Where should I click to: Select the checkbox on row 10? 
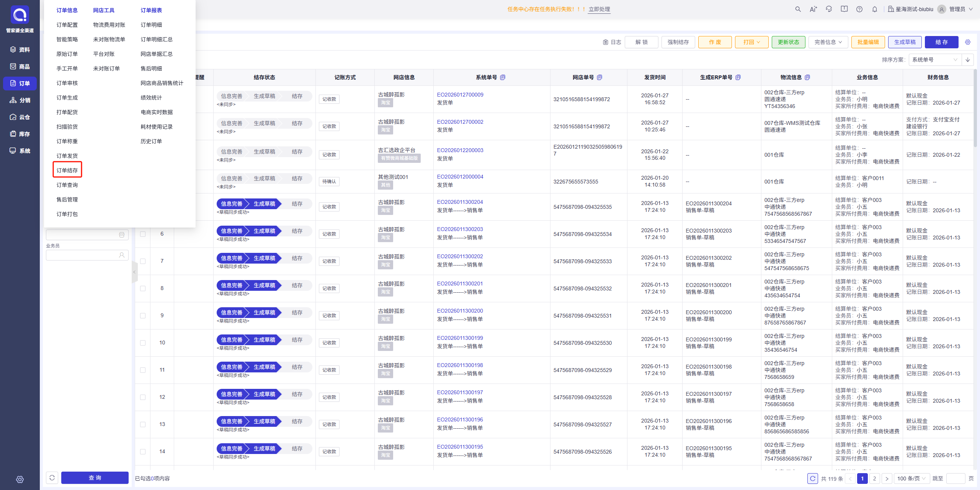click(x=143, y=343)
